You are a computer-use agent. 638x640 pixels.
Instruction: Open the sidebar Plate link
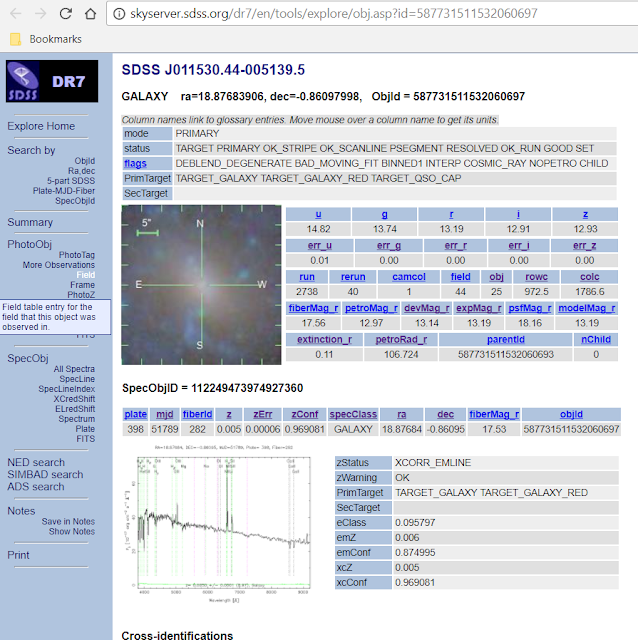point(85,429)
